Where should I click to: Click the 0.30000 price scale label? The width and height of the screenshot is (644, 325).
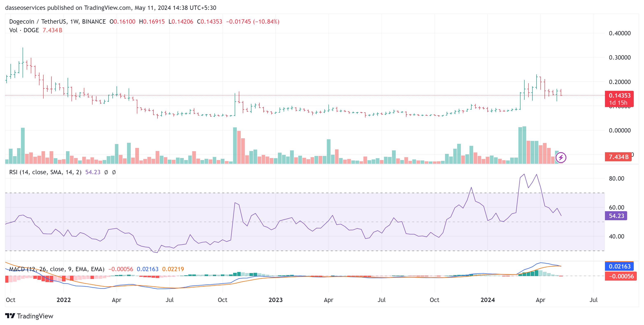pyautogui.click(x=620, y=58)
